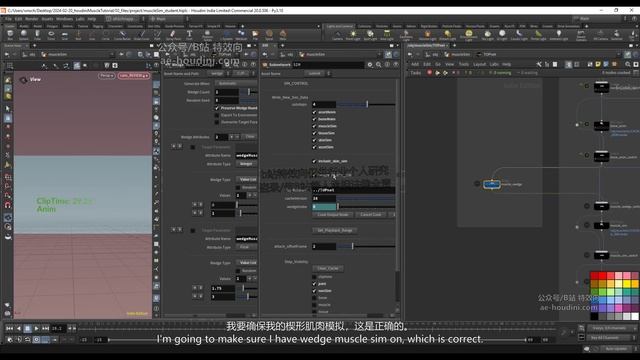Image resolution: width=640 pixels, height=360 pixels.
Task: Toggle the include_skin_sim checkbox
Action: (x=314, y=161)
